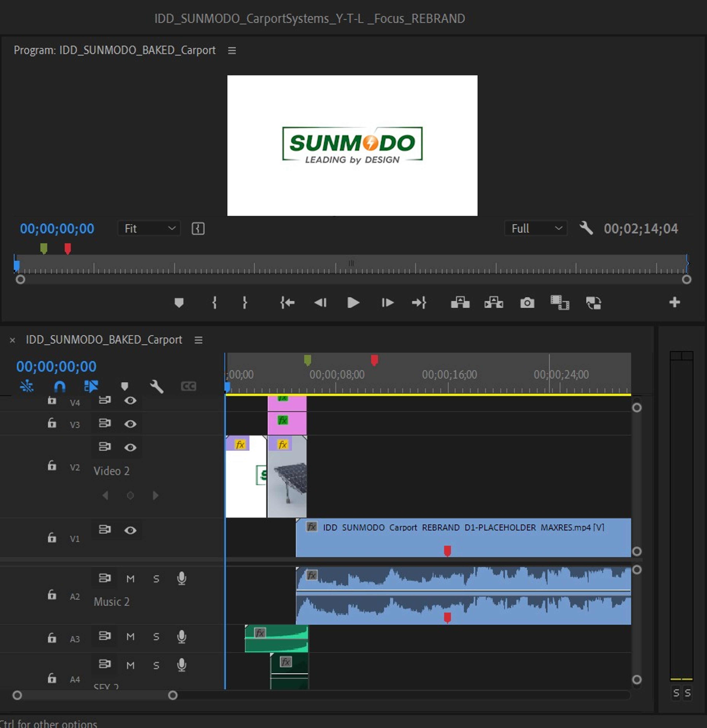Viewport: 707px width, 728px height.
Task: Start playback with the Play button
Action: point(353,303)
